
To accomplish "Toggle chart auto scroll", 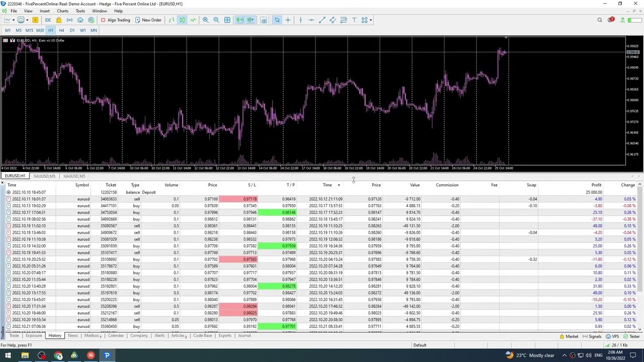I will click(239, 20).
